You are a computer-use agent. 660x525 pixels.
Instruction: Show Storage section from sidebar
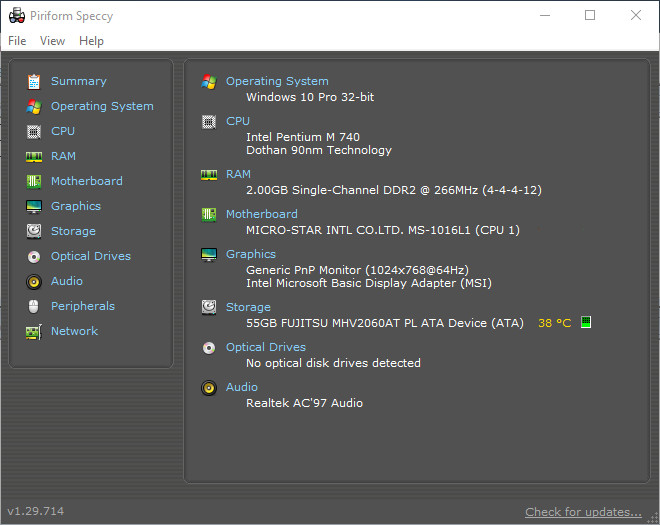(x=73, y=231)
